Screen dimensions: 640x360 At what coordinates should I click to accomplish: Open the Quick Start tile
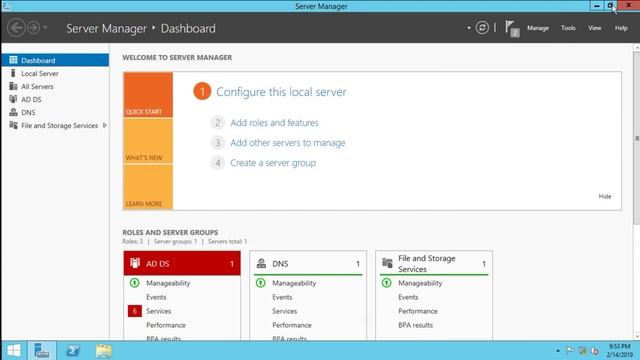point(148,95)
